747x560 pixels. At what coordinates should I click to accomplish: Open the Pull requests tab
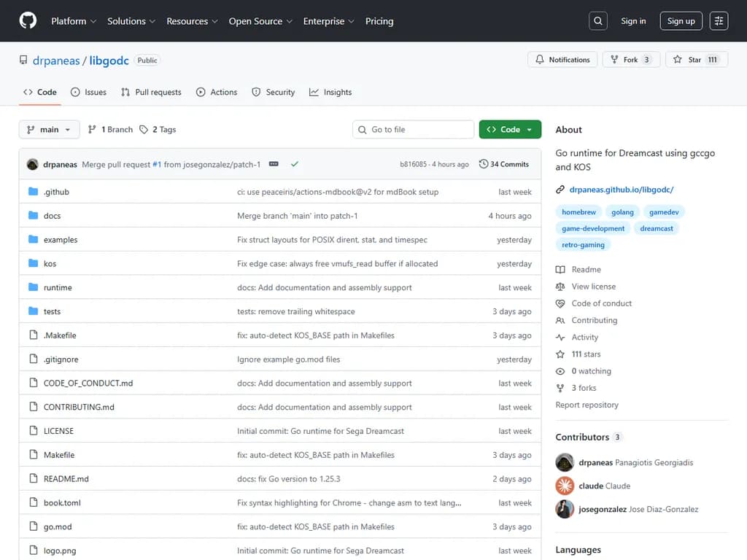tap(151, 93)
